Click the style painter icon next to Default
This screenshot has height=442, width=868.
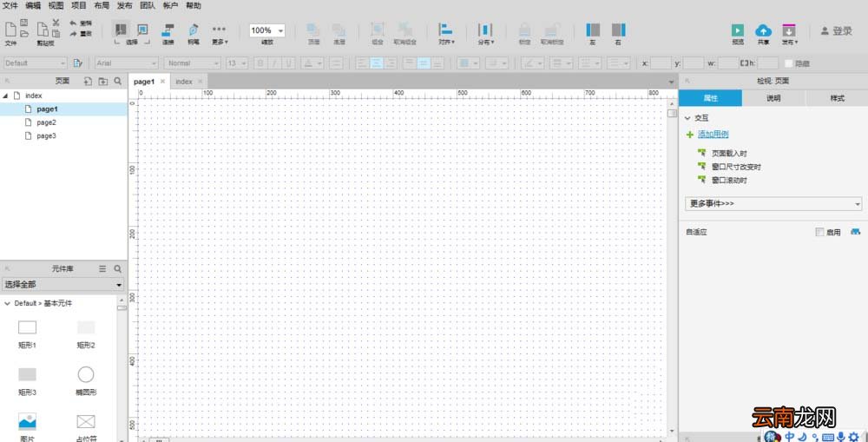coord(77,63)
